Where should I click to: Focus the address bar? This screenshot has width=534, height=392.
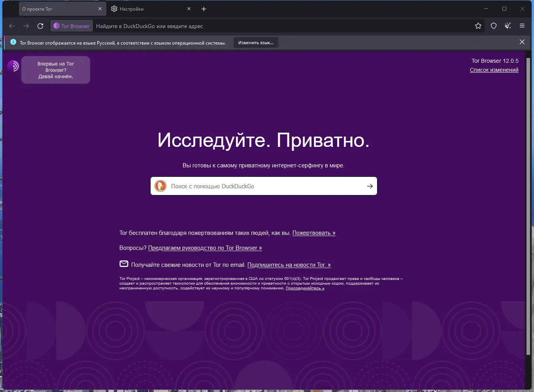click(x=283, y=26)
